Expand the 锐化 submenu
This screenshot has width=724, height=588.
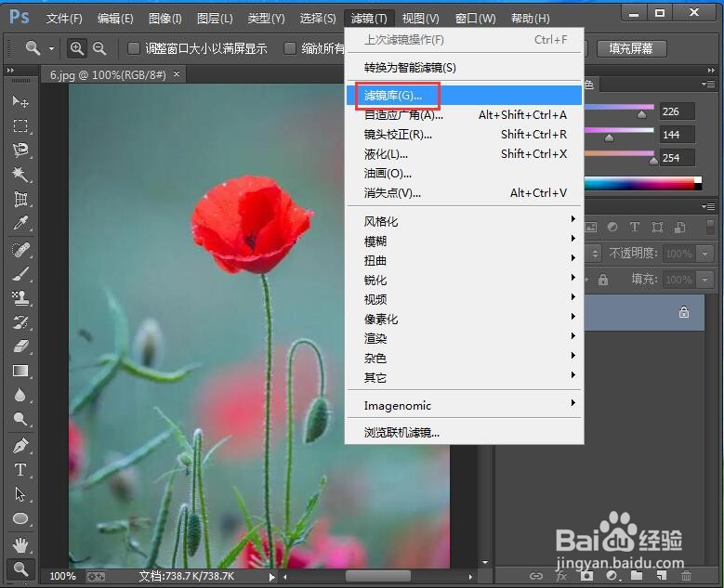[465, 281]
